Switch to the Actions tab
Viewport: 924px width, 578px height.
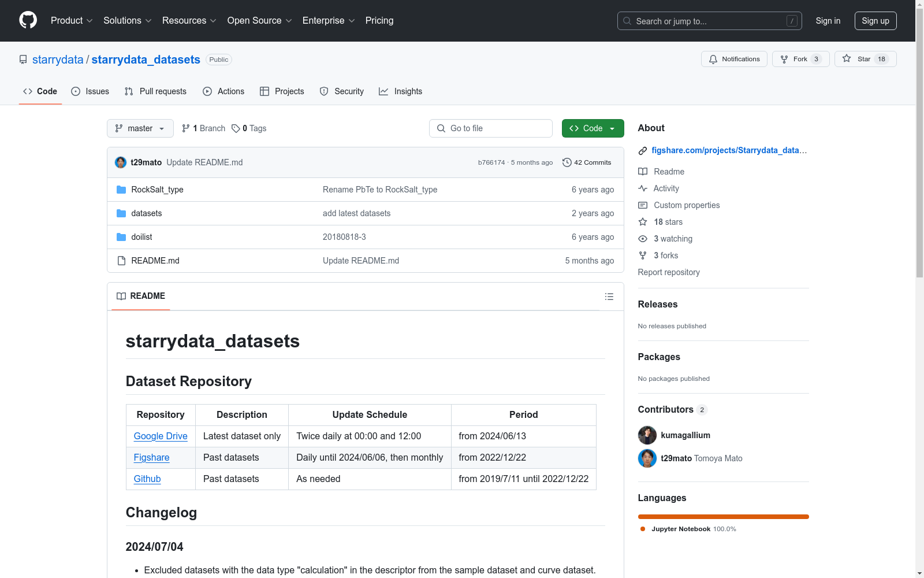223,91
